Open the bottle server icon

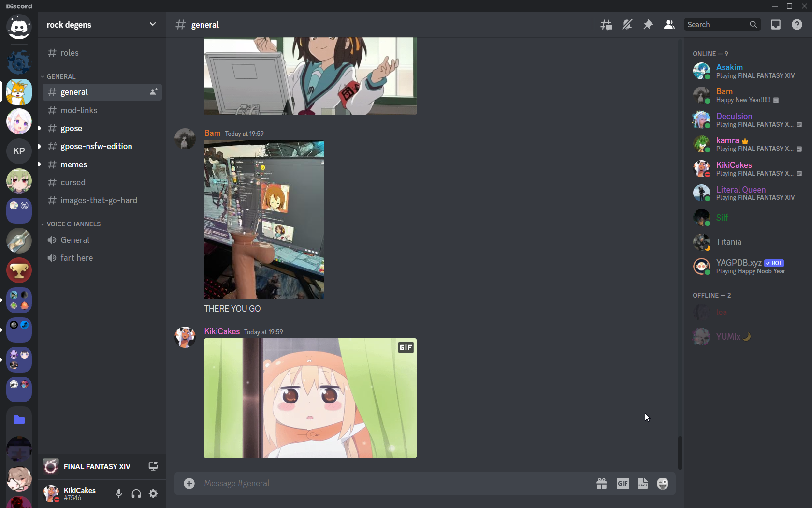(x=19, y=240)
